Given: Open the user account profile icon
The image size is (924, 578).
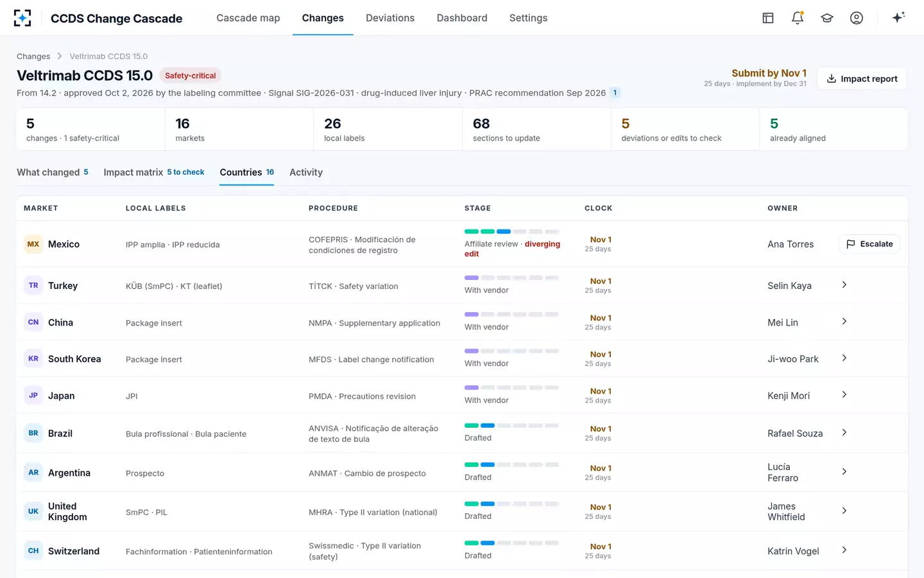Looking at the screenshot, I should click(857, 18).
